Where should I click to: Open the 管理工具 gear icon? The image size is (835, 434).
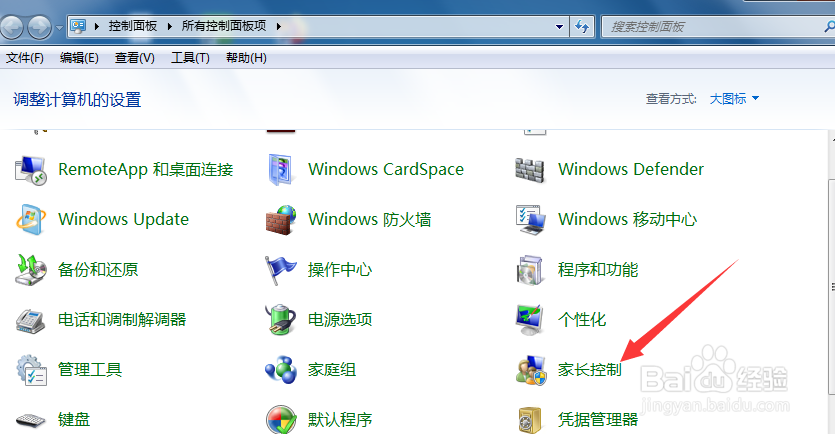(31, 370)
